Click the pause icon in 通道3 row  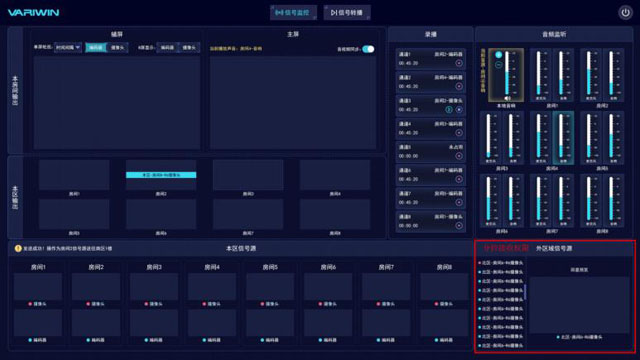(449, 109)
